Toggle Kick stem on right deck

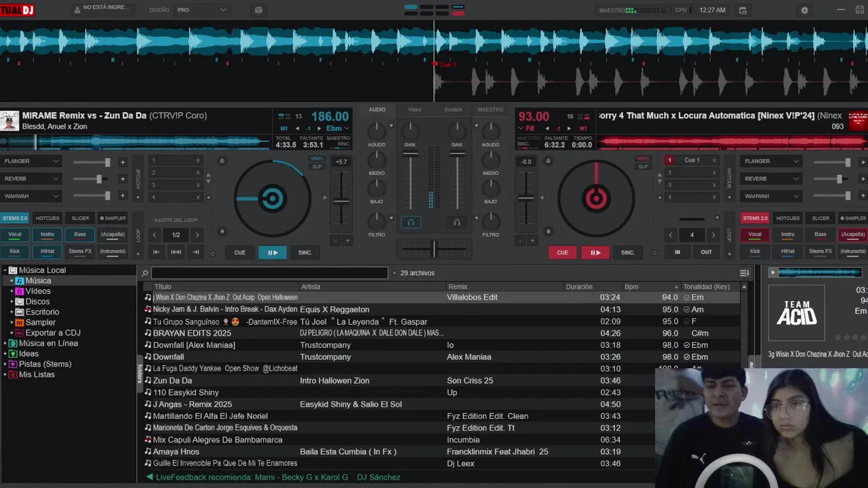pyautogui.click(x=755, y=251)
